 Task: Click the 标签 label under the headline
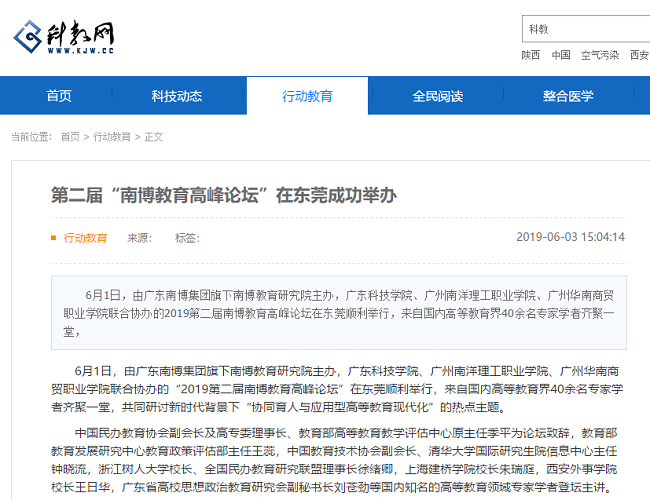coord(187,238)
